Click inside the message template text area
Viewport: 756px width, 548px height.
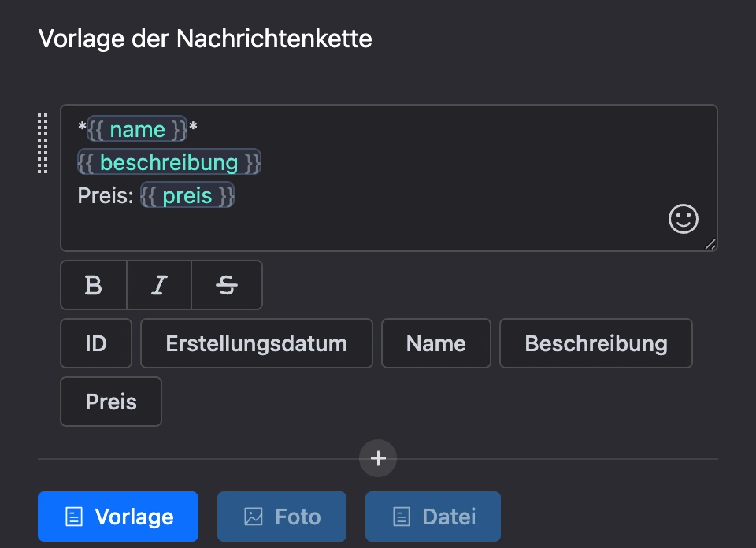(x=388, y=178)
